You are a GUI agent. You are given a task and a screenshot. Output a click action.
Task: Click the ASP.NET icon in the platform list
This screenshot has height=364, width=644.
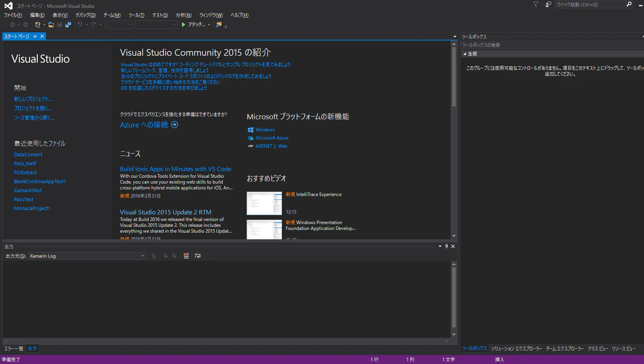coord(251,146)
